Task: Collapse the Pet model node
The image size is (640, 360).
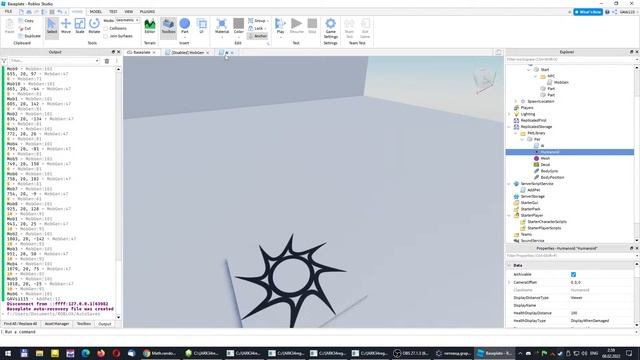Action: 522,140
